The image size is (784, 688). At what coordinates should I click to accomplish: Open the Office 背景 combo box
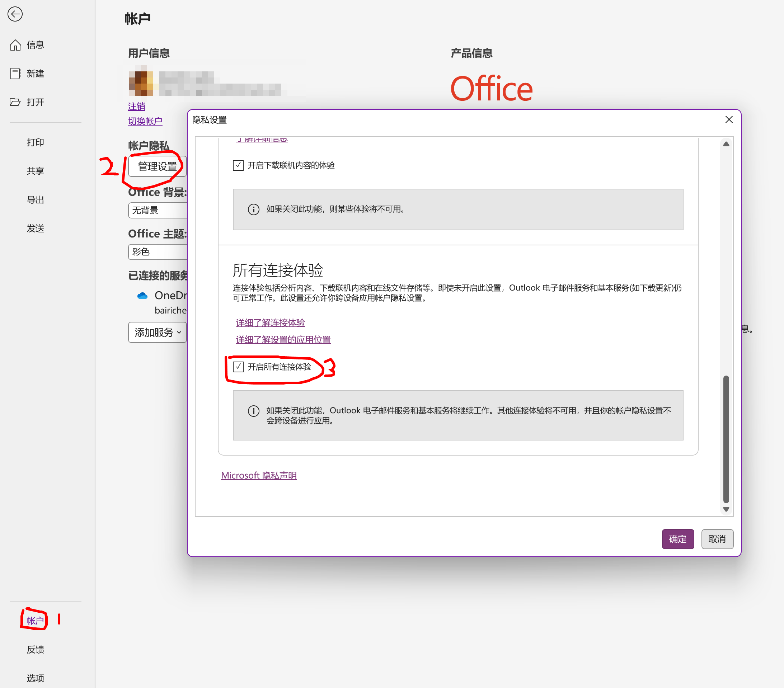(x=157, y=210)
